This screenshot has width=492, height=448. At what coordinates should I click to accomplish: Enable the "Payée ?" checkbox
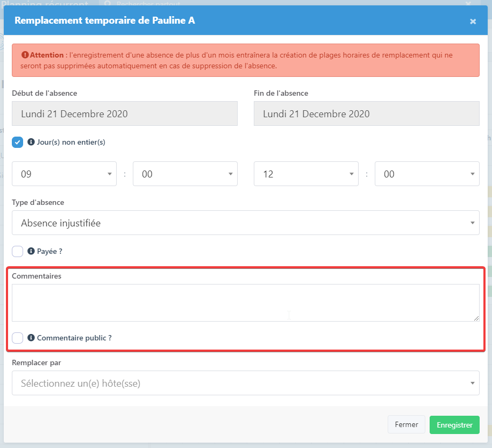coord(17,251)
